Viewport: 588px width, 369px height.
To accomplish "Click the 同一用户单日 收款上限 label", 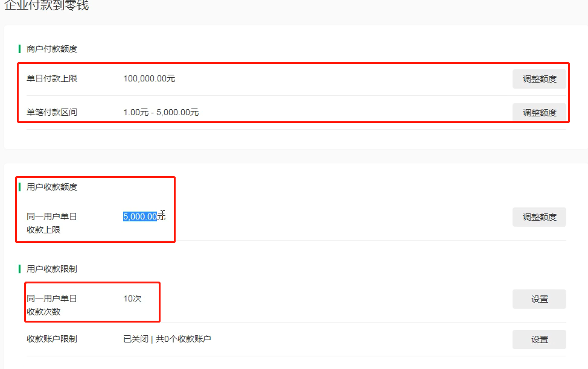I will (52, 223).
